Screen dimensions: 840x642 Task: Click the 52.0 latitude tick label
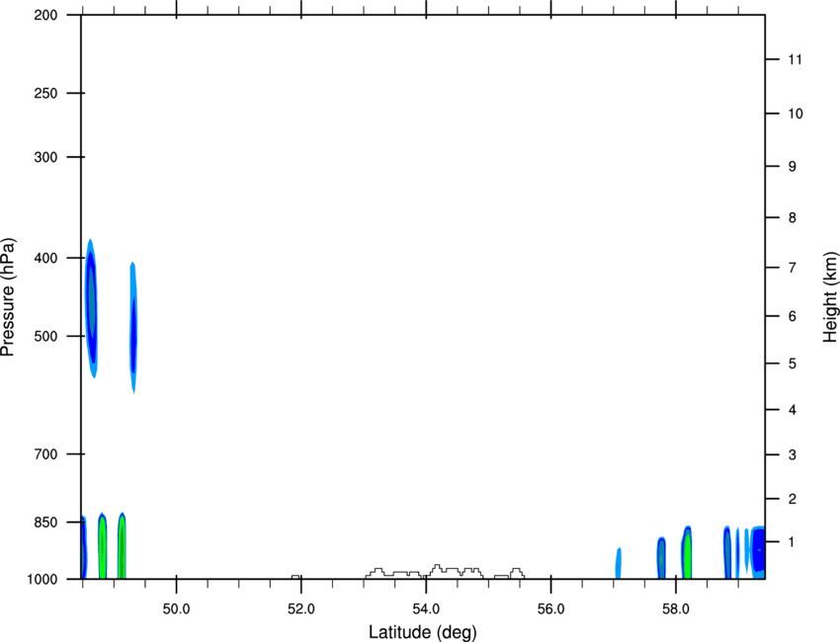click(x=301, y=609)
